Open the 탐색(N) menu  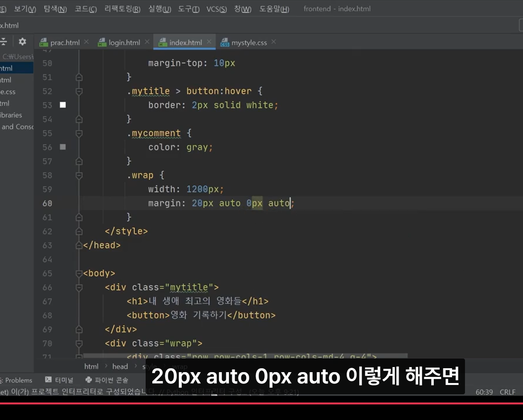pyautogui.click(x=55, y=9)
